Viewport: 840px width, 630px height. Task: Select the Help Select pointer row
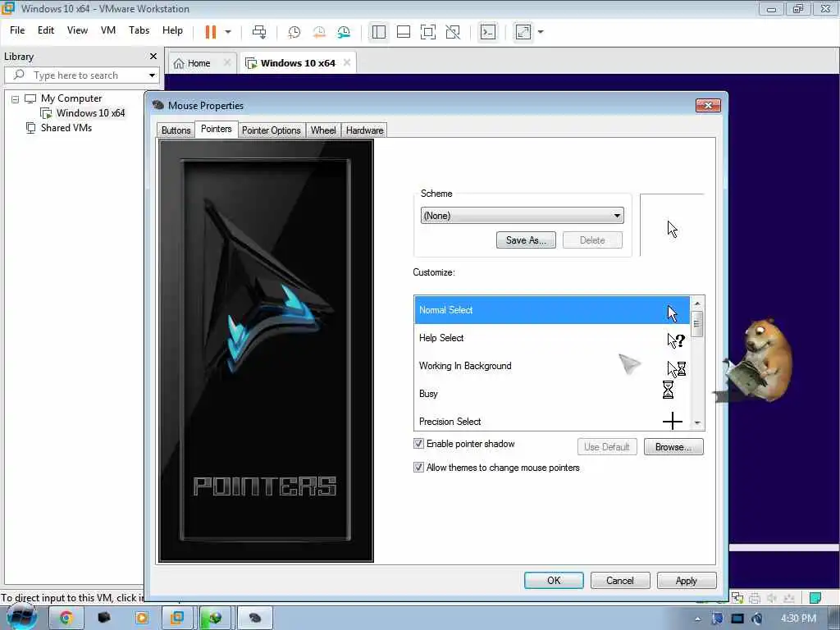[x=552, y=338]
